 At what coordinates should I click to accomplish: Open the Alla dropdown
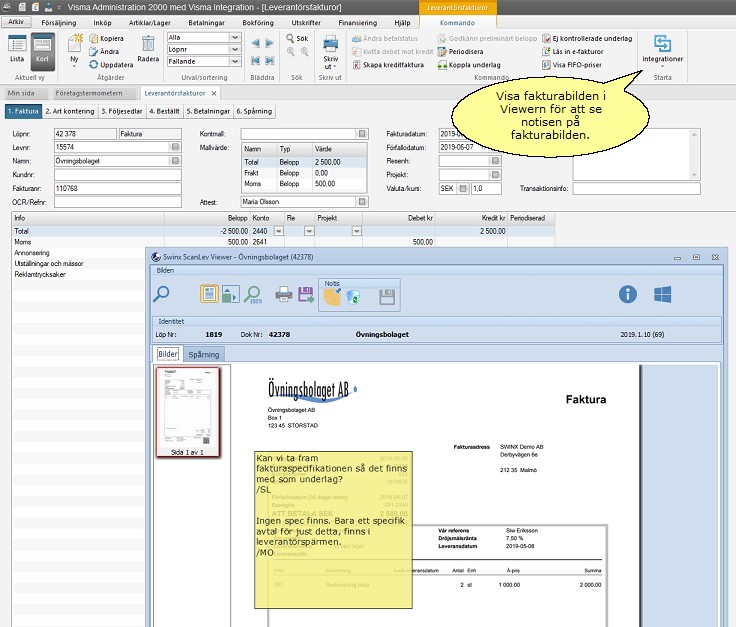coord(235,37)
